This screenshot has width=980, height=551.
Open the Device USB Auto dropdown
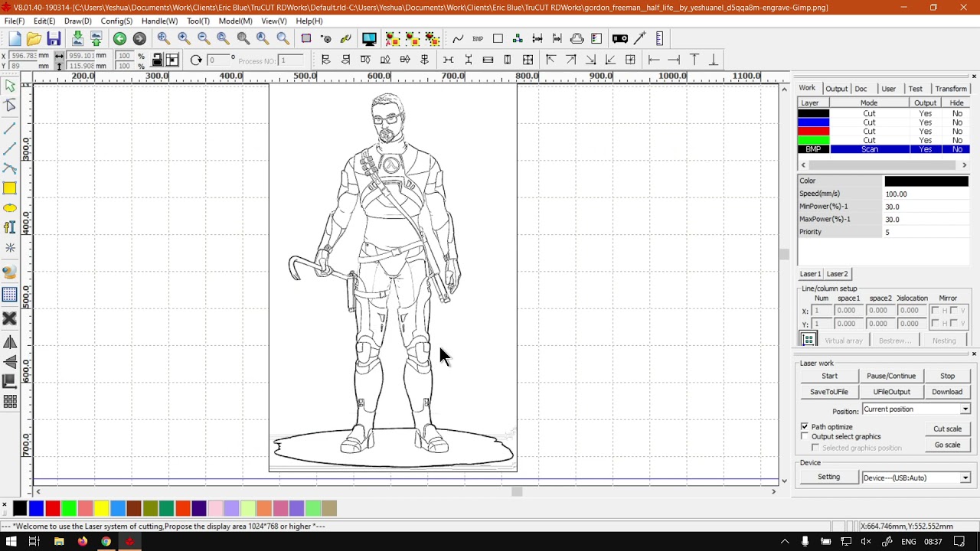(916, 478)
